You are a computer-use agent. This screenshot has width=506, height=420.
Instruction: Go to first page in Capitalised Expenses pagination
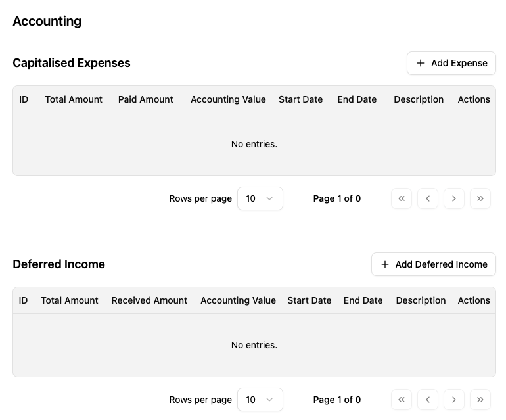coord(402,198)
